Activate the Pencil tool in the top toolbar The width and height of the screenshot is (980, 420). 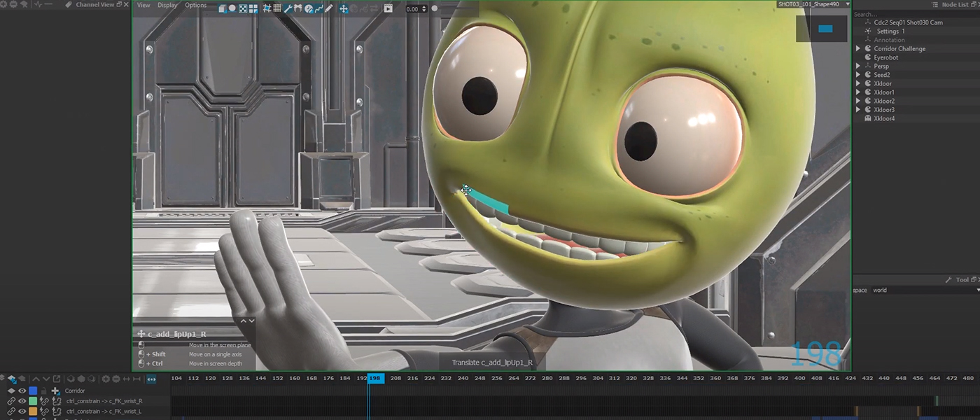328,8
